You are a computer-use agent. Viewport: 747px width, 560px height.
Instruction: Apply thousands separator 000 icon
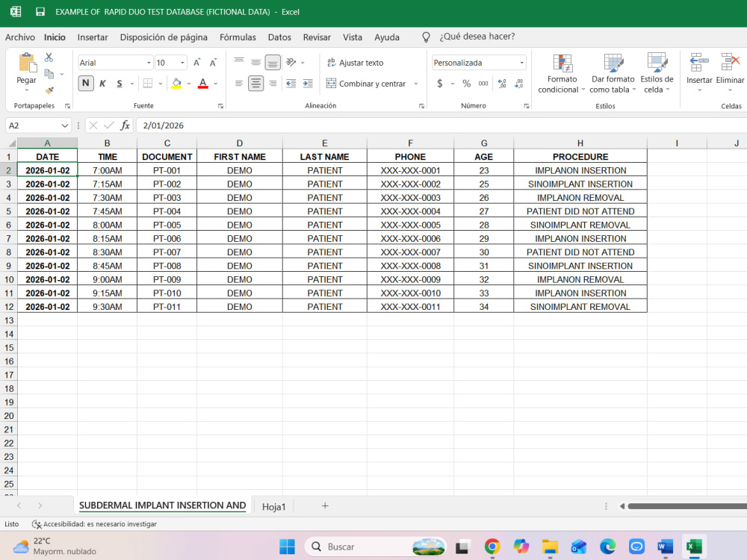[483, 84]
